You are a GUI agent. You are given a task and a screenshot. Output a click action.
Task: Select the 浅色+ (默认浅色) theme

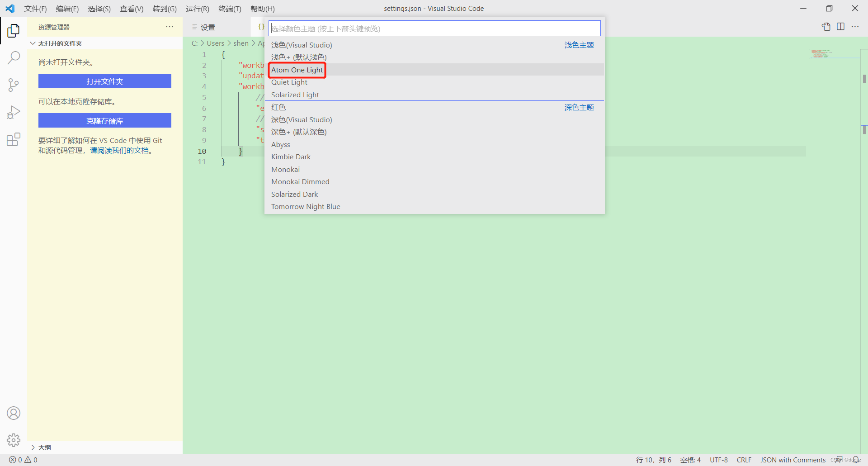pyautogui.click(x=434, y=57)
